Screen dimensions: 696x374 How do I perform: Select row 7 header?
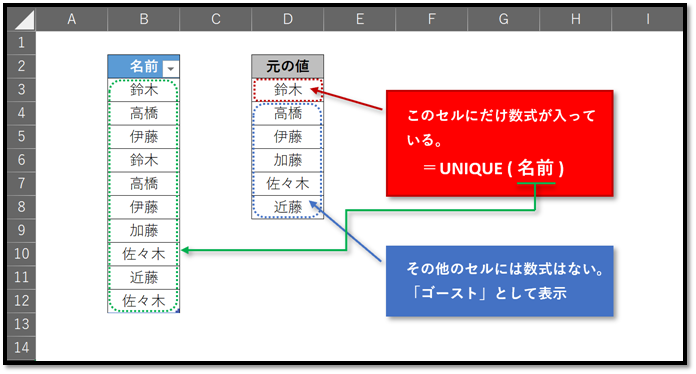pos(21,184)
